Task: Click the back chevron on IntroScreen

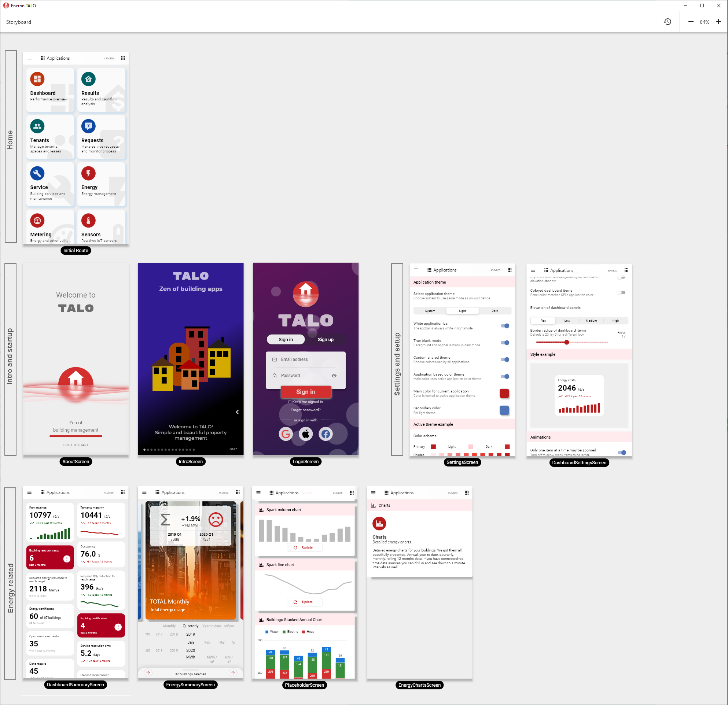Action: (x=237, y=412)
